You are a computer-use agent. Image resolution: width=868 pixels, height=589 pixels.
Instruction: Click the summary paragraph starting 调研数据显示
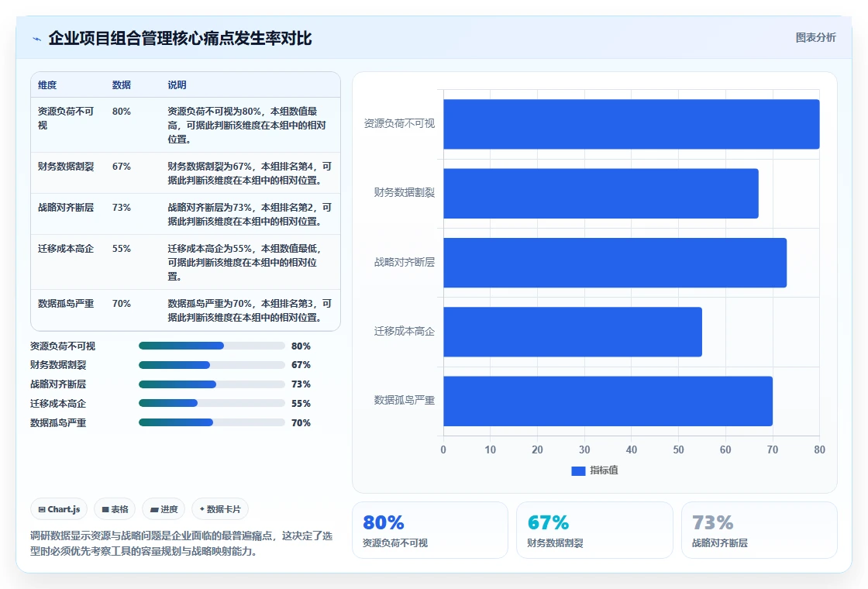tap(181, 543)
